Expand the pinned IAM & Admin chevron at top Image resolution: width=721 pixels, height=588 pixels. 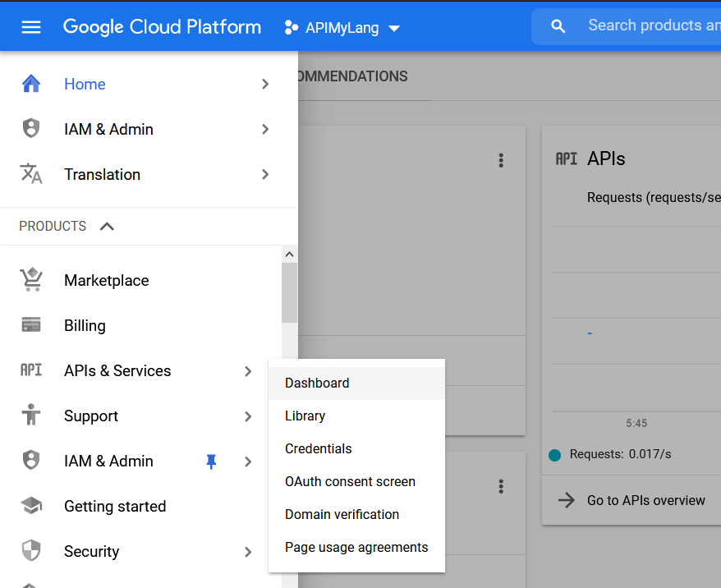[x=265, y=129]
